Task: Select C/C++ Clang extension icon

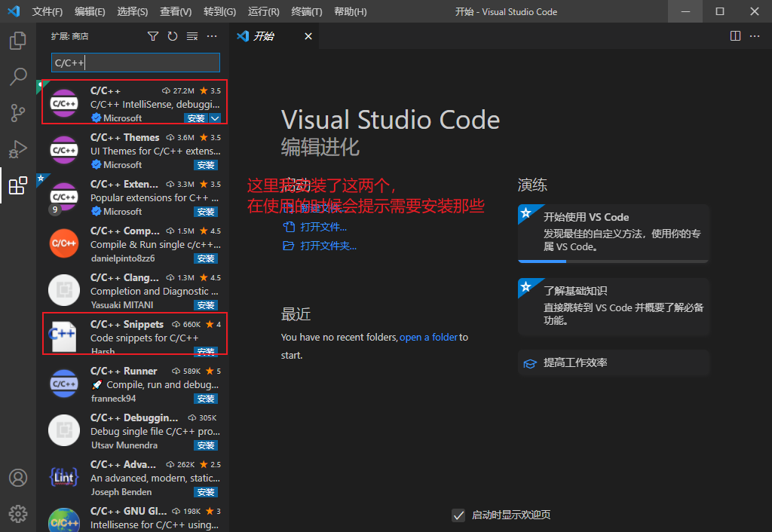Action: click(x=64, y=290)
